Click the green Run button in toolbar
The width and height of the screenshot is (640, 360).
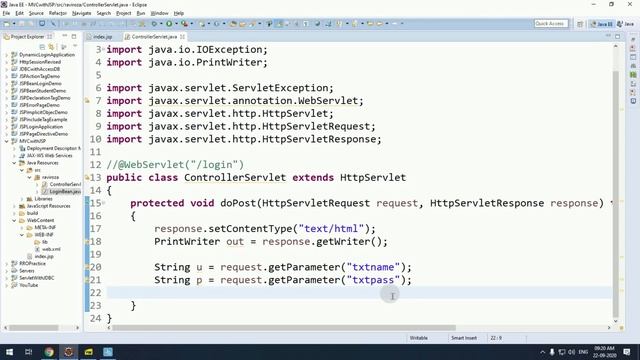coord(169,24)
